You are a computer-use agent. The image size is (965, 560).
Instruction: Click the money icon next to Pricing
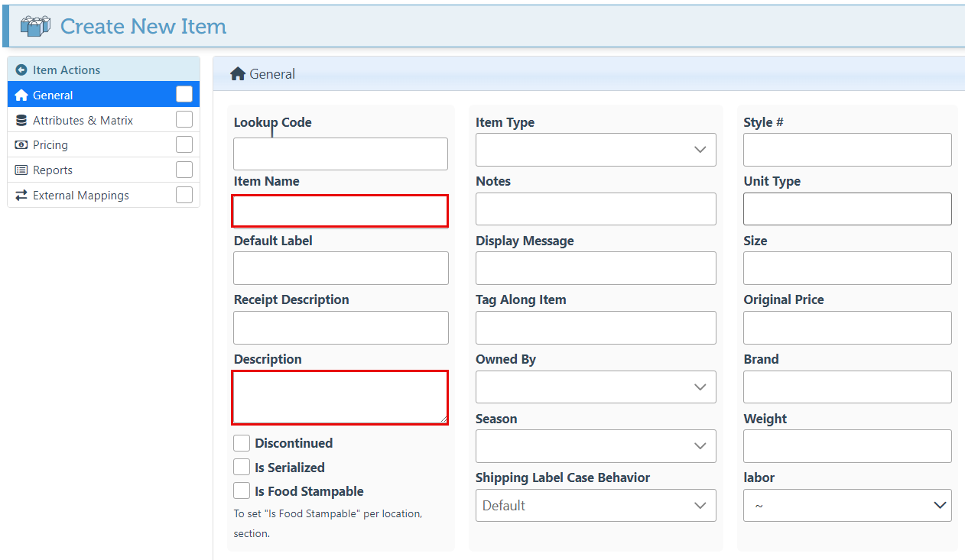tap(21, 145)
